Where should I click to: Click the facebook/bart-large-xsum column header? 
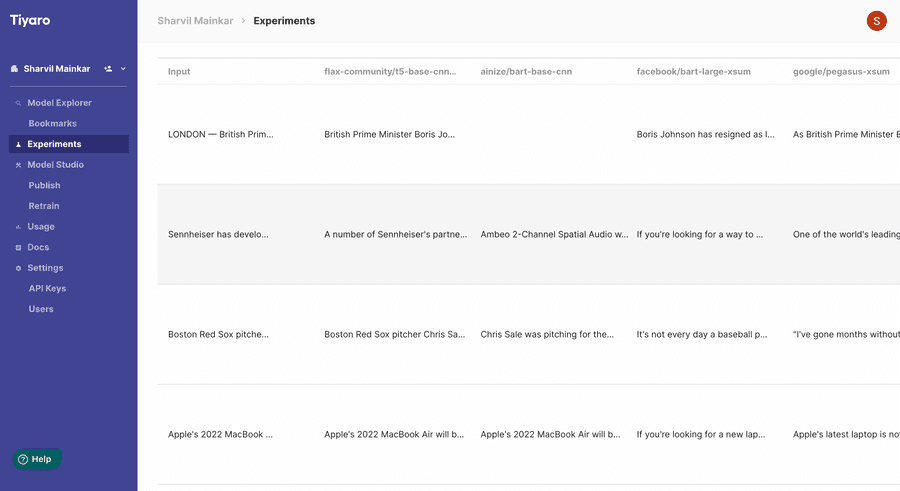pos(693,72)
